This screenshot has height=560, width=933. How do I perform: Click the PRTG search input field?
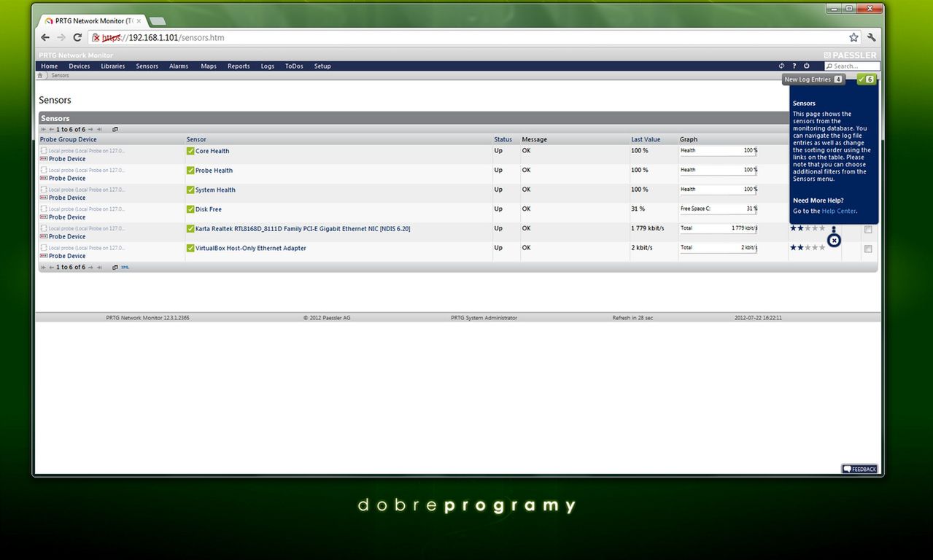tap(852, 66)
